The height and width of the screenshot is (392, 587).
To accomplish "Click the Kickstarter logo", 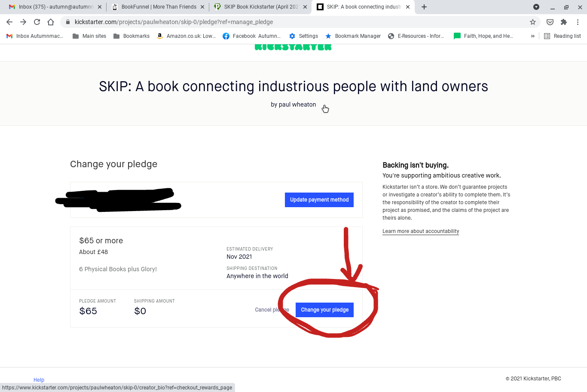I will pos(293,47).
